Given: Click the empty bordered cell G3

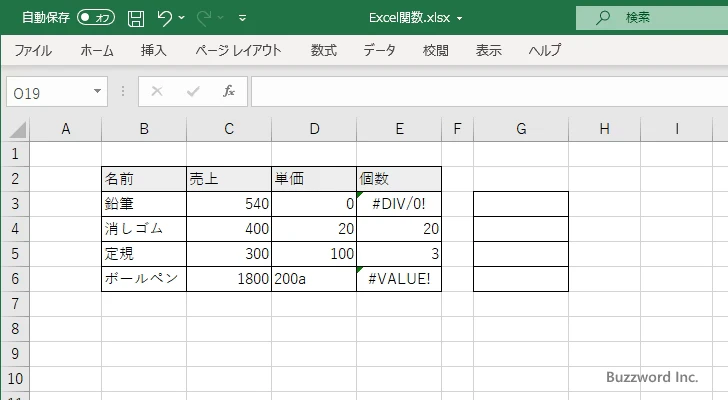Looking at the screenshot, I should coord(521,204).
